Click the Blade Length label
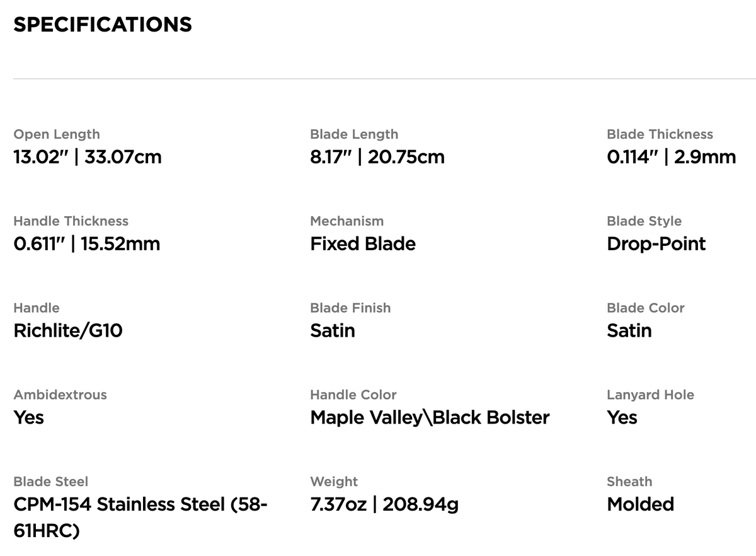Image resolution: width=756 pixels, height=556 pixels. click(x=354, y=134)
